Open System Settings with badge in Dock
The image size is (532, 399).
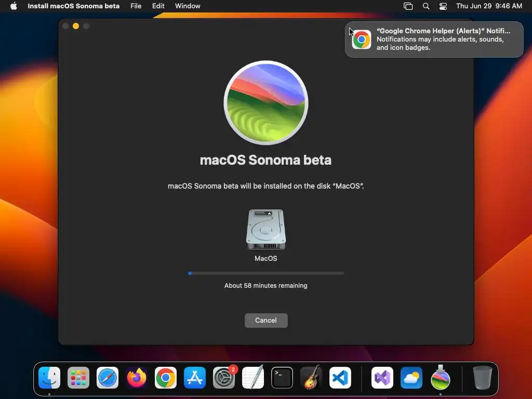(224, 377)
